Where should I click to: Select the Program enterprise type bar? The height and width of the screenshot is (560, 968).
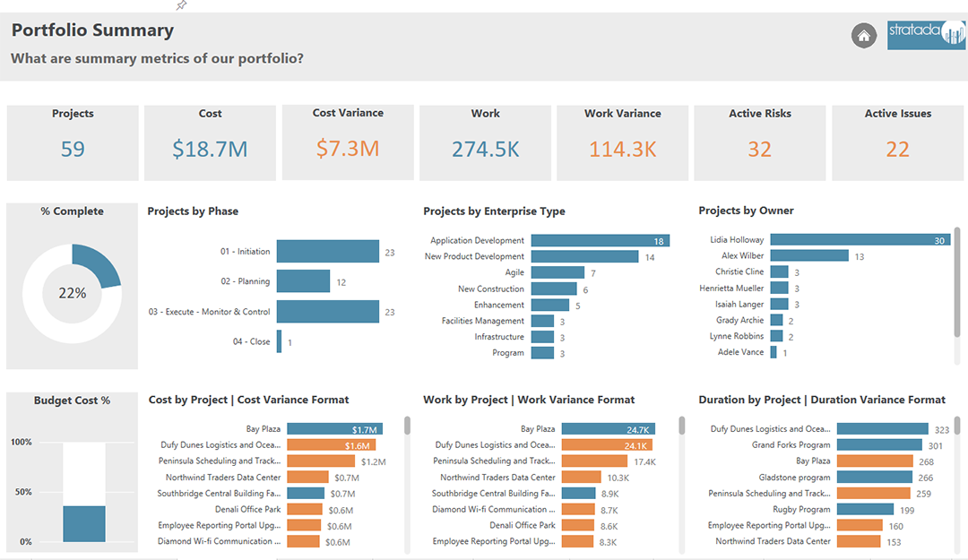pyautogui.click(x=542, y=352)
